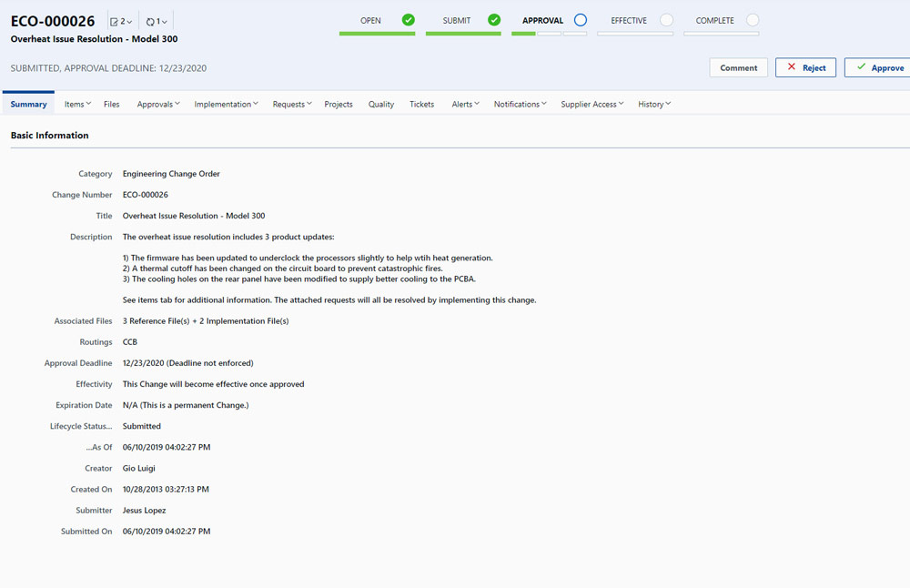Open the Quality tab
Screen dimensions: 910x588
point(380,104)
